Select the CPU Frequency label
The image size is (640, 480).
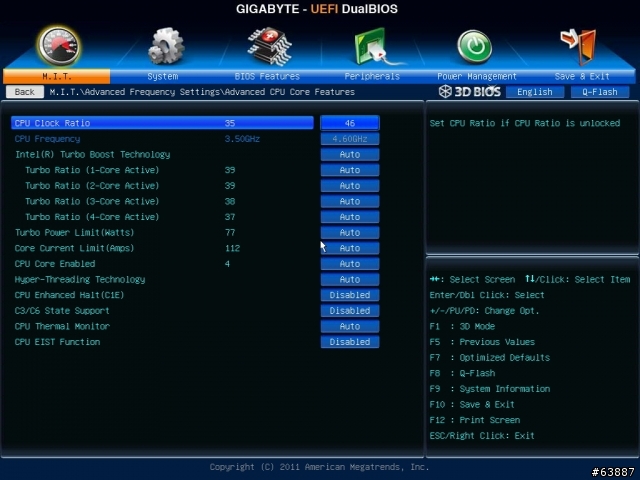47,139
